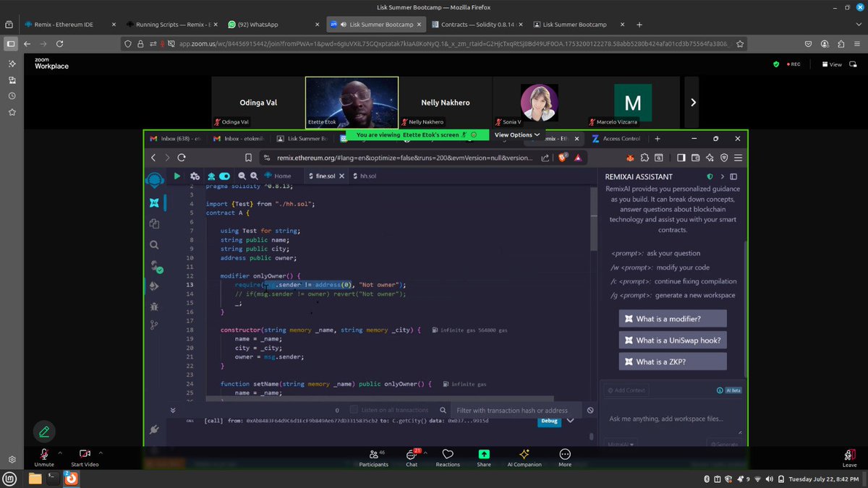This screenshot has height=488, width=868.
Task: Click the green annotate pencil button
Action: pyautogui.click(x=44, y=432)
